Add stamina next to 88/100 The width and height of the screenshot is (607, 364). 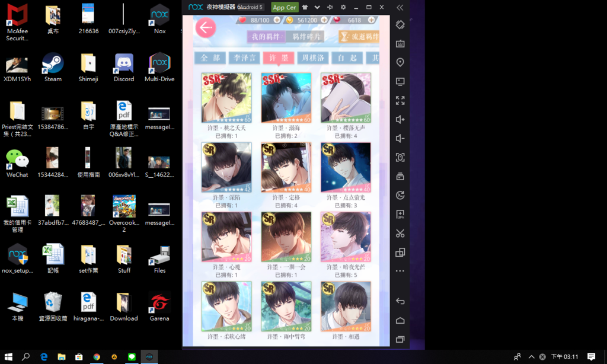click(x=277, y=20)
